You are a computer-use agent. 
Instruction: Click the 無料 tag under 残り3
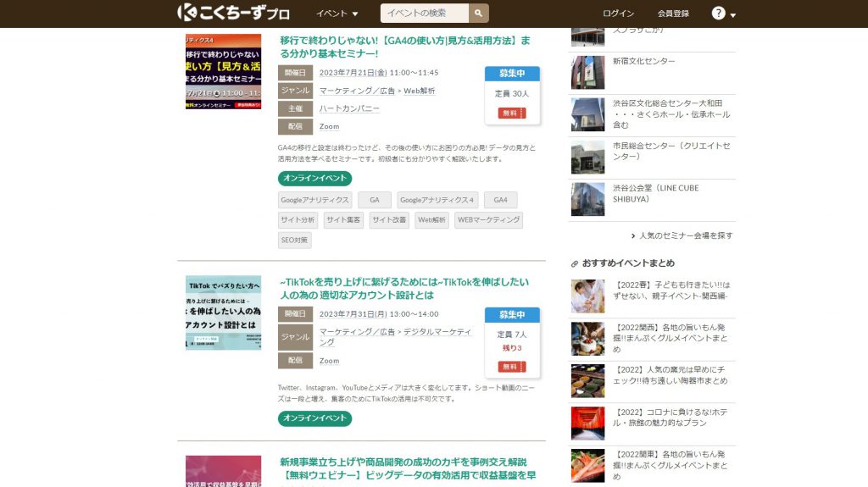tap(512, 367)
